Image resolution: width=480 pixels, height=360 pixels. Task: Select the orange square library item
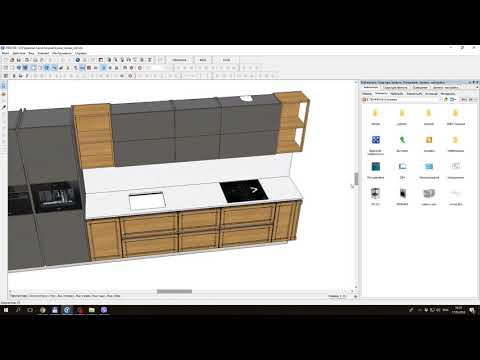(429, 140)
